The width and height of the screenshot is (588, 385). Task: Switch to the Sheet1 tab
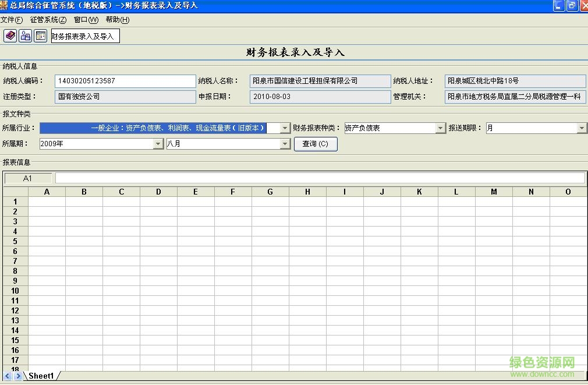pyautogui.click(x=41, y=376)
